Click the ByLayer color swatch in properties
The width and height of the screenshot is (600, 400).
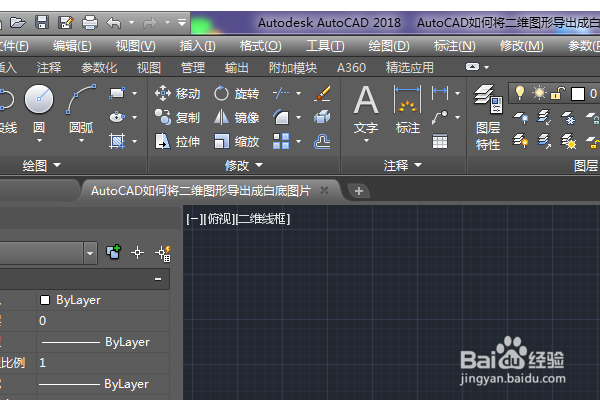[x=45, y=300]
